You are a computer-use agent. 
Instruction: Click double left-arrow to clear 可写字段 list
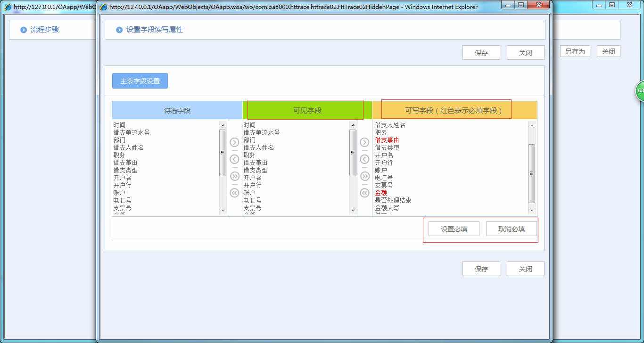[x=364, y=192]
